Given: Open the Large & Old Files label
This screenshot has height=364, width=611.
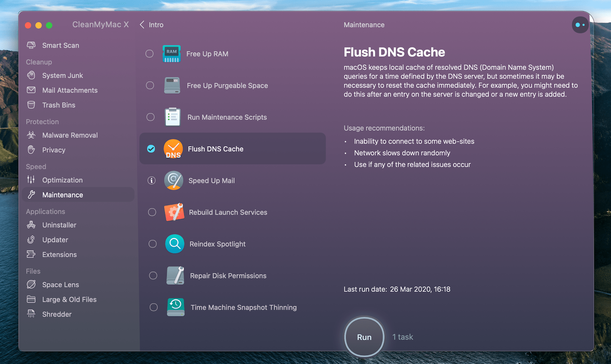Looking at the screenshot, I should pyautogui.click(x=70, y=299).
